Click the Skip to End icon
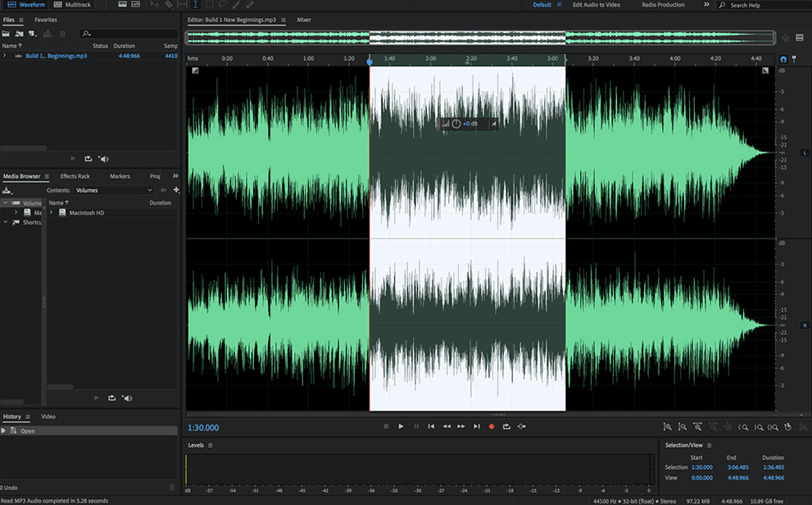This screenshot has height=505, width=812. (476, 426)
